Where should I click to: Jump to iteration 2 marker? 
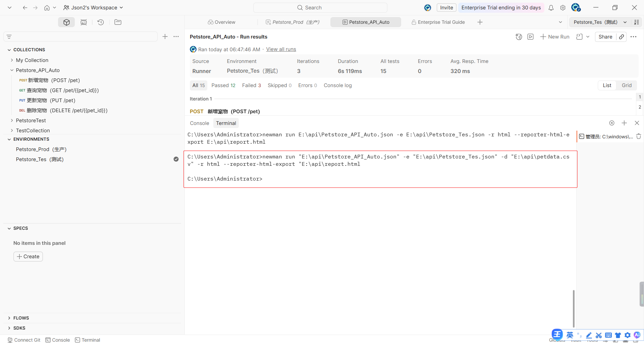pyautogui.click(x=640, y=107)
